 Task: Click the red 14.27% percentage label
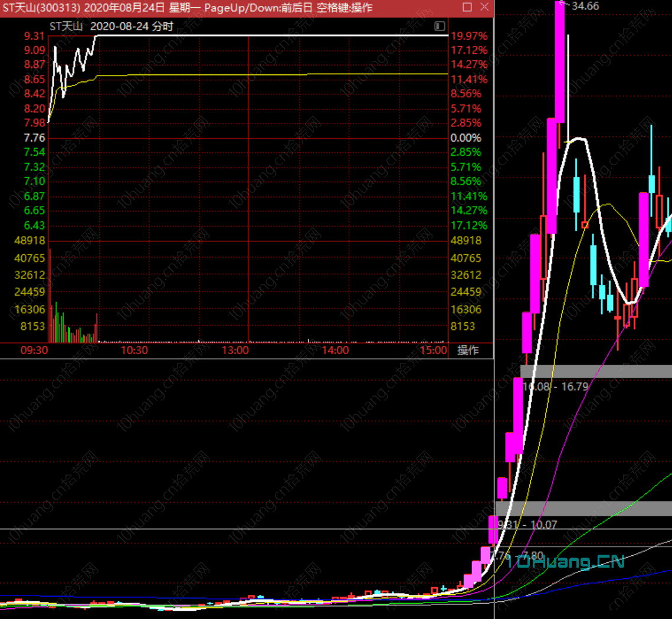click(469, 64)
